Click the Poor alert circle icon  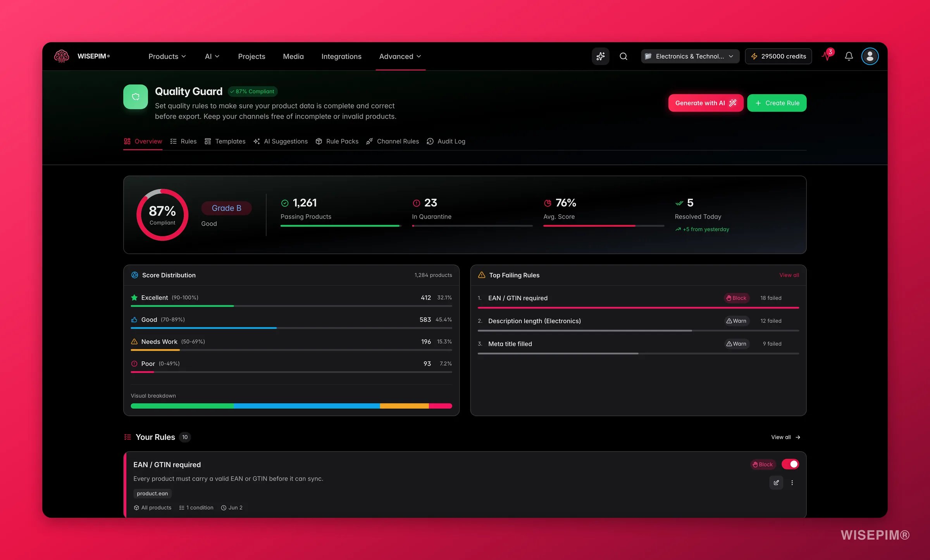134,364
